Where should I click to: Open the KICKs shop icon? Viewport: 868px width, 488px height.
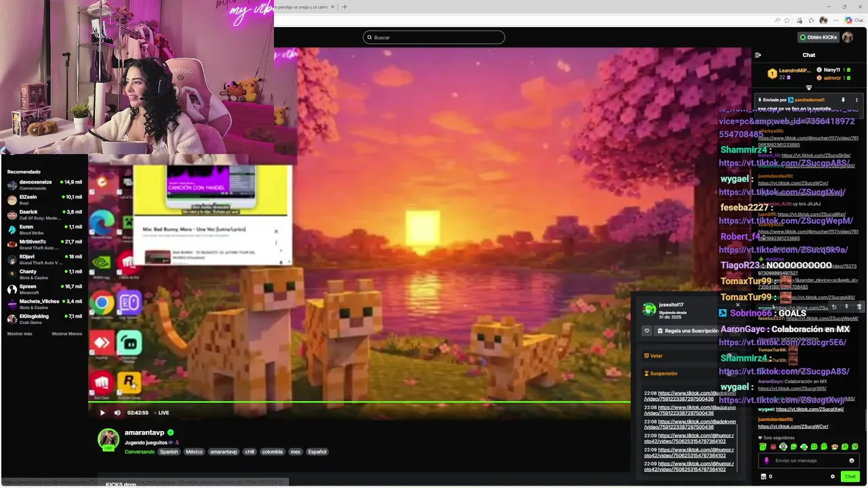(764, 476)
